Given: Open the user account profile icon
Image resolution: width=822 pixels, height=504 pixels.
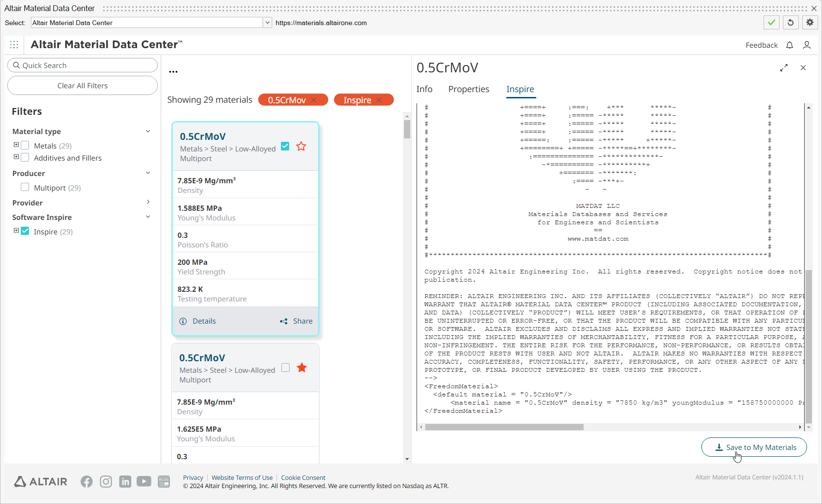Looking at the screenshot, I should coord(807,45).
